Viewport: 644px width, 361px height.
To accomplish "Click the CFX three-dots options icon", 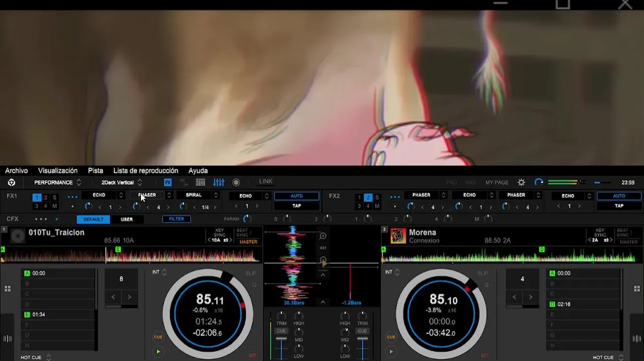I will point(41,219).
